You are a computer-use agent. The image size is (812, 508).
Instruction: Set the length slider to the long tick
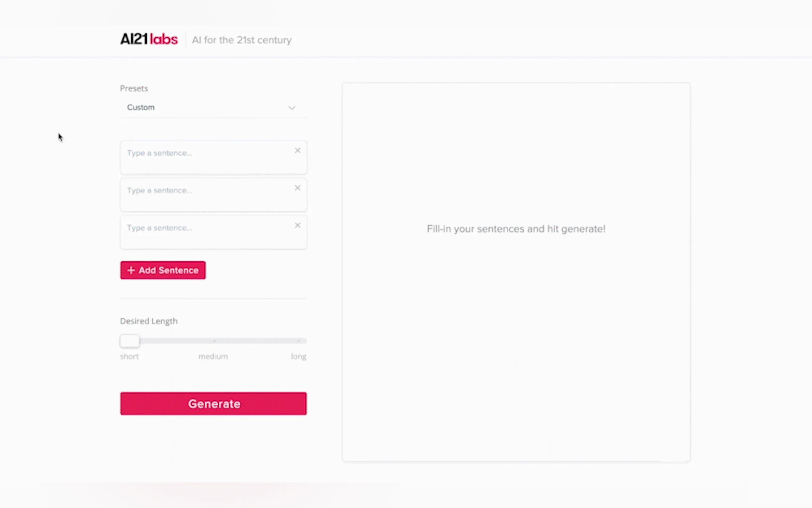[x=298, y=341]
